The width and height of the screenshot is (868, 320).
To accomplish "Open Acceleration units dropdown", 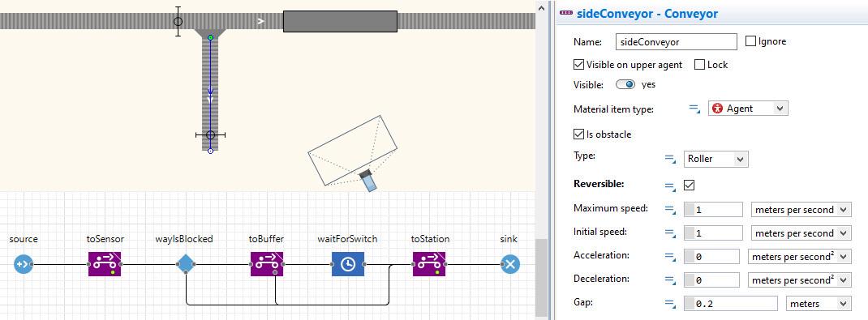I will (x=799, y=257).
